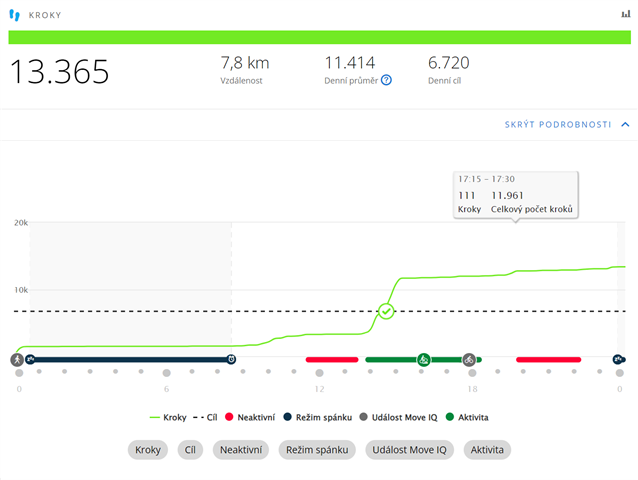Toggle the Kroky series filter pill
Image resolution: width=638 pixels, height=480 pixels.
click(x=148, y=450)
